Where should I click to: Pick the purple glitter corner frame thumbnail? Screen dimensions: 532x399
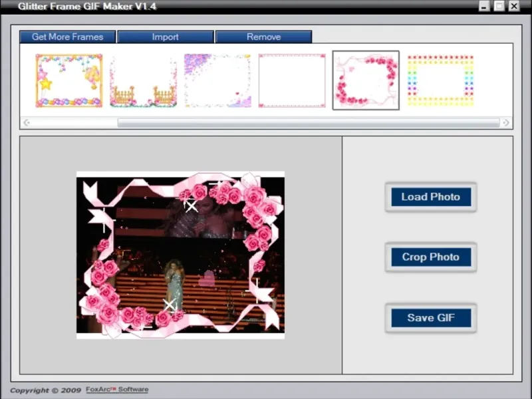[217, 80]
